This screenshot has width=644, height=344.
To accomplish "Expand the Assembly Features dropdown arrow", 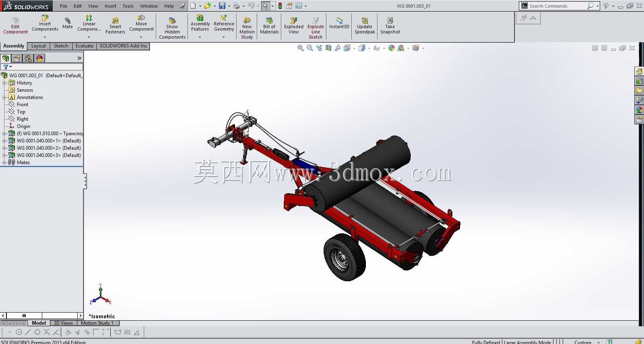I will pos(200,37).
